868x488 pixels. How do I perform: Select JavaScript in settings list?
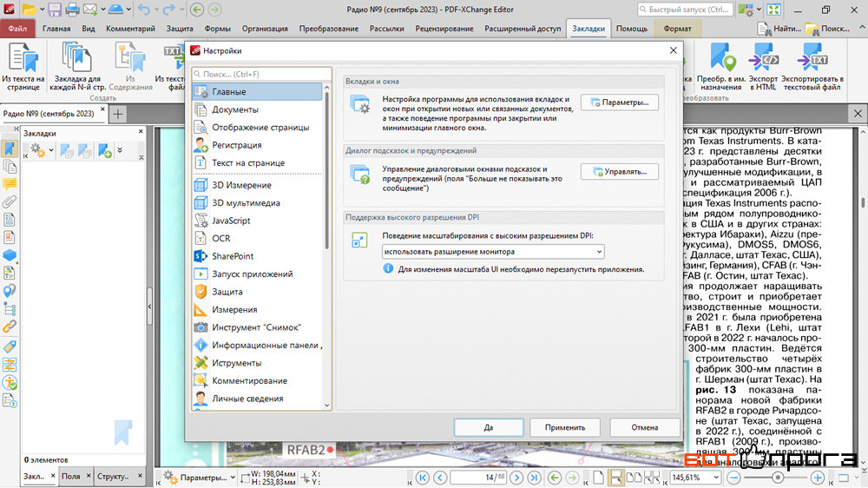tap(257, 221)
